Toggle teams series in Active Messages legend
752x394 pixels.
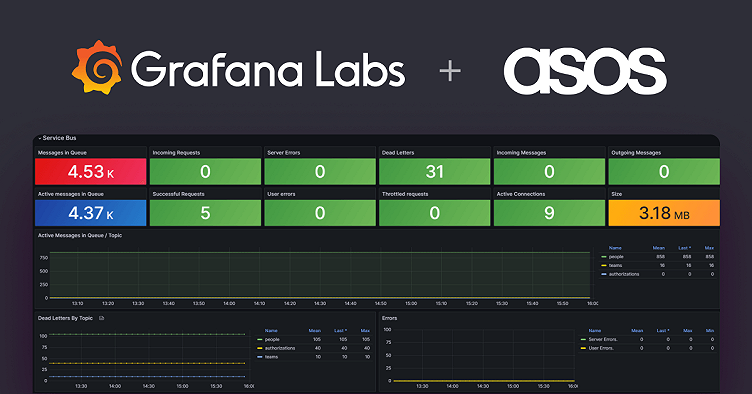[615, 266]
